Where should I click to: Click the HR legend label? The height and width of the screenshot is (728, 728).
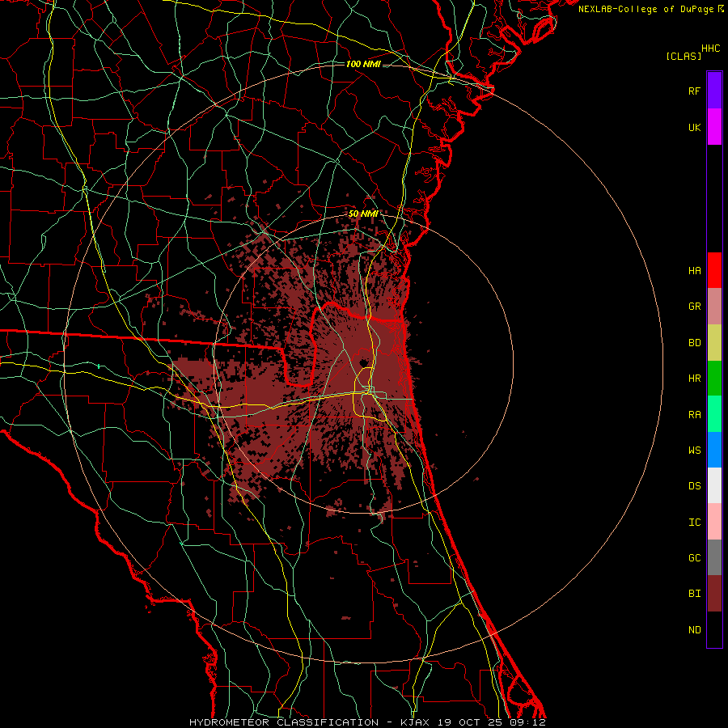(x=694, y=379)
